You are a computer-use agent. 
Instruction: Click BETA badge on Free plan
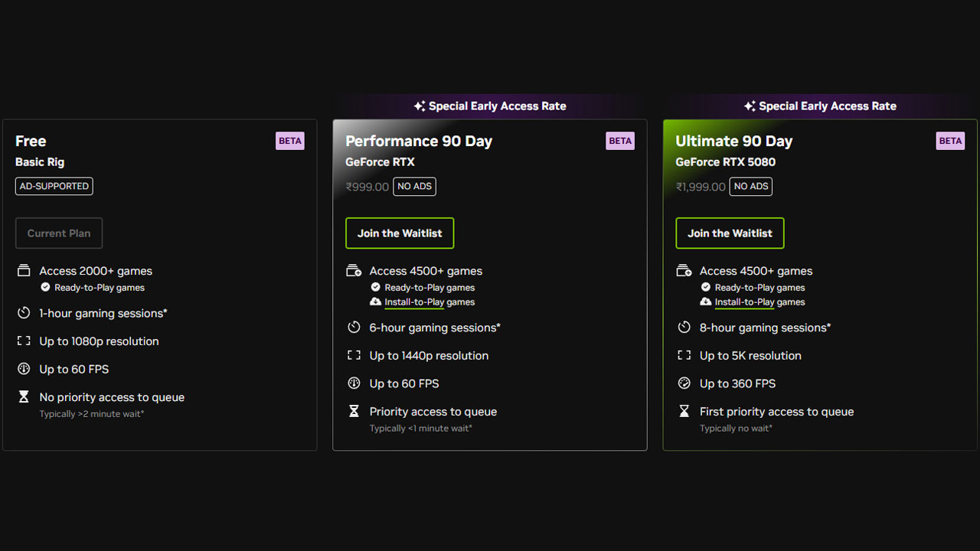[290, 141]
